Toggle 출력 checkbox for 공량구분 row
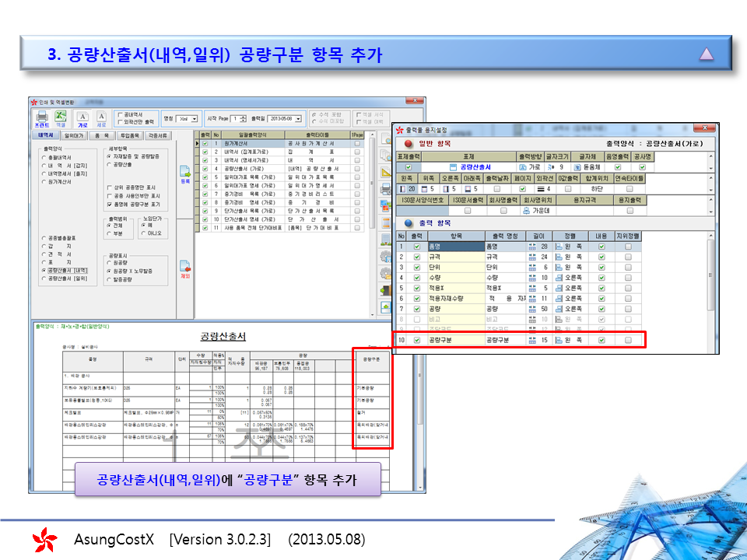This screenshot has width=747, height=560. coord(417,340)
